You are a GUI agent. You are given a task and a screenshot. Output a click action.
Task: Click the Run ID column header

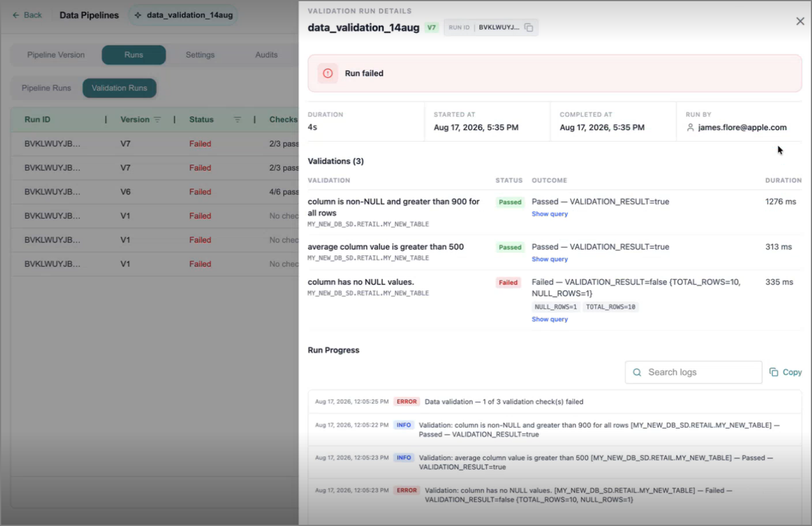38,120
